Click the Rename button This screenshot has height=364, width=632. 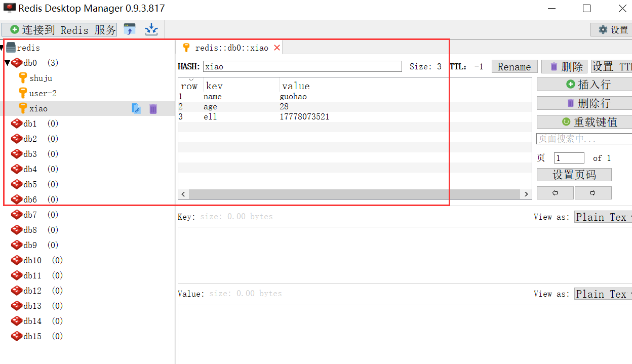pyautogui.click(x=514, y=66)
